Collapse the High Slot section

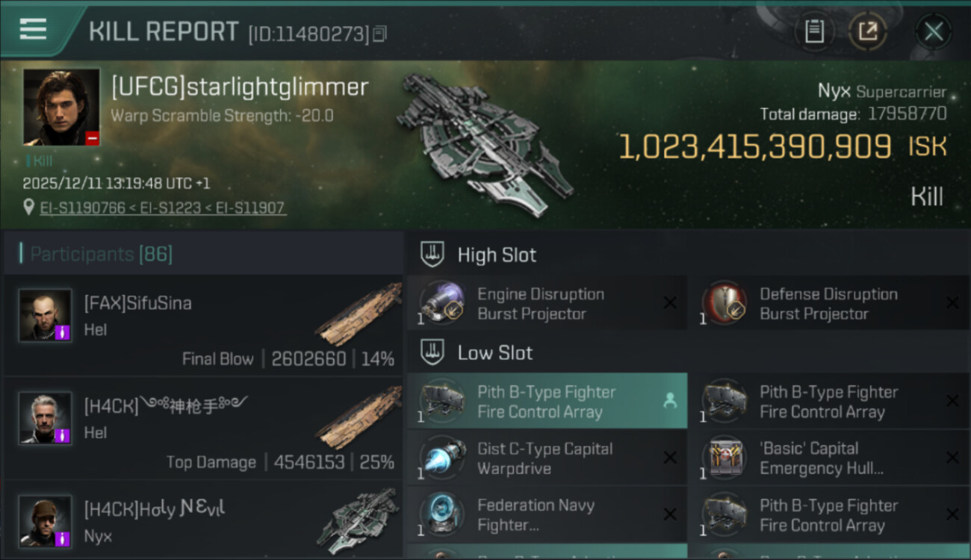tap(432, 255)
